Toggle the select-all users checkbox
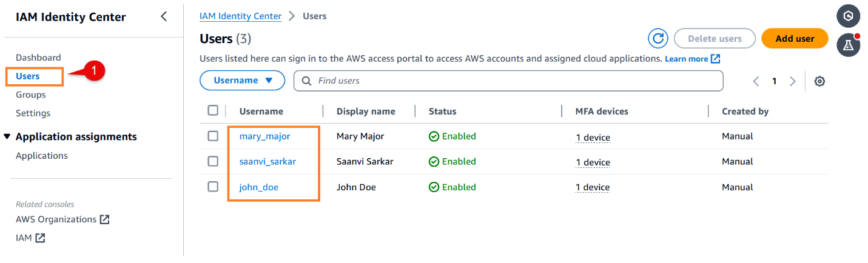 pyautogui.click(x=213, y=110)
